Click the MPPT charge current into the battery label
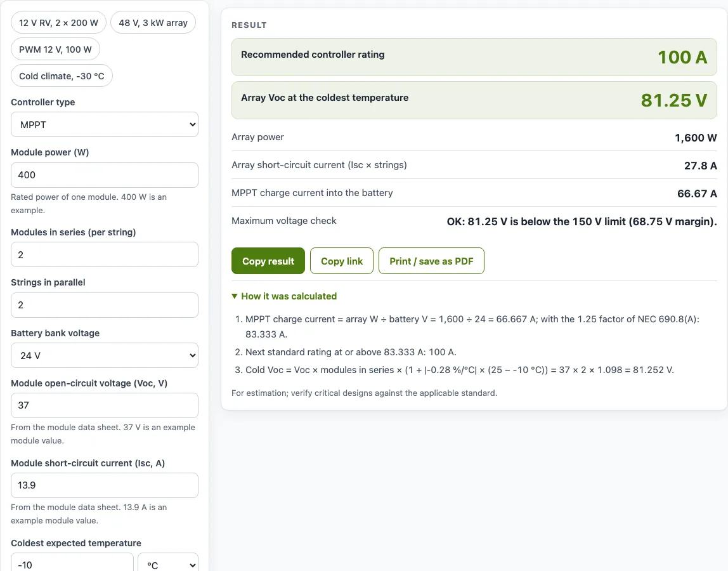The height and width of the screenshot is (571, 728). click(x=312, y=193)
